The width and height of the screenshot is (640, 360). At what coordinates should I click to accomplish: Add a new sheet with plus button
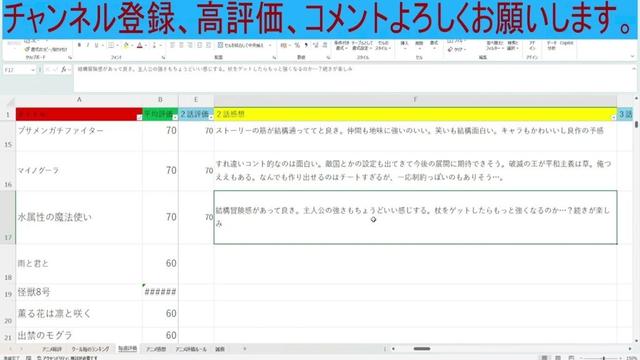(x=244, y=349)
